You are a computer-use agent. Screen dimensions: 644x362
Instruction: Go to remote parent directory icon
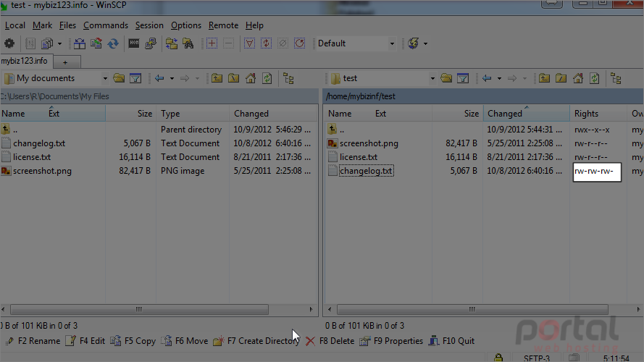coord(544,78)
